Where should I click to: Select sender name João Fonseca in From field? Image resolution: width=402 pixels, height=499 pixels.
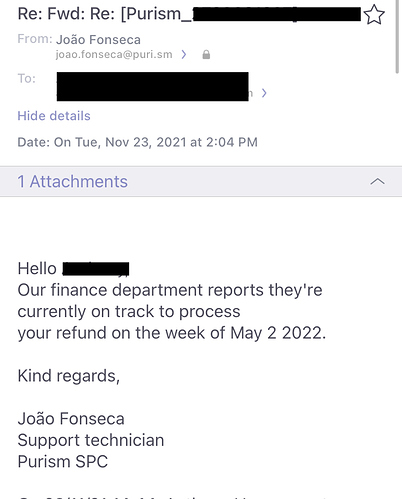click(x=98, y=40)
